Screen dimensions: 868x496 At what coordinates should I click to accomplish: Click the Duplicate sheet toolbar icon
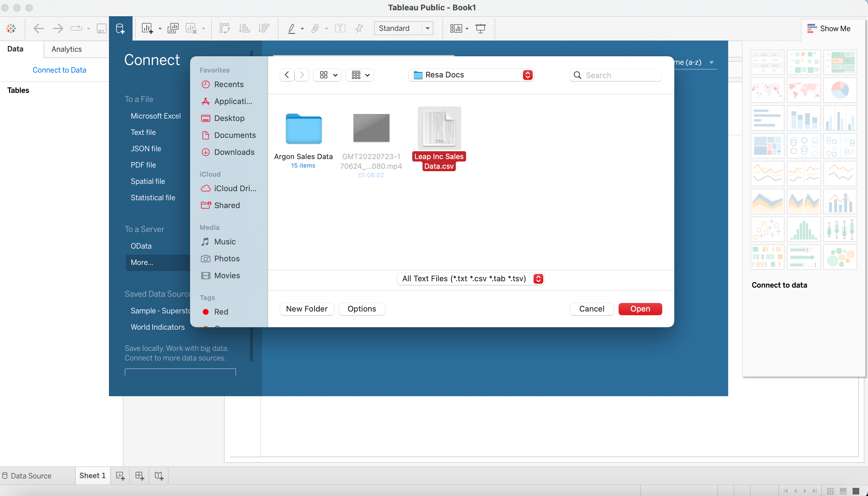tap(173, 28)
